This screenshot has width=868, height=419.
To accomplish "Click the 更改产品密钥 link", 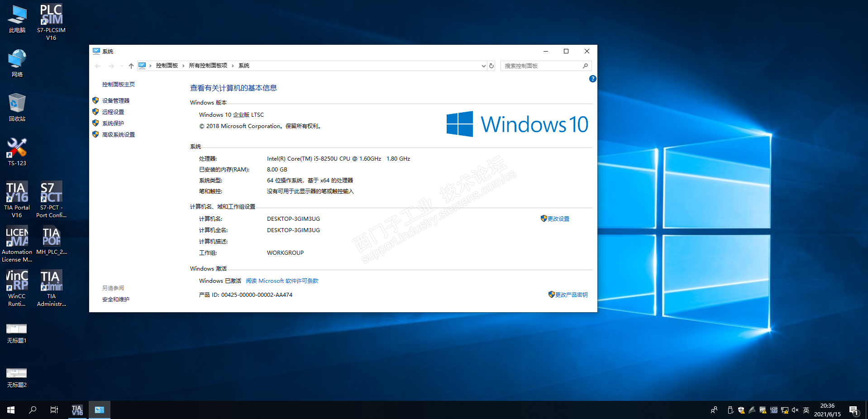I will click(x=572, y=295).
